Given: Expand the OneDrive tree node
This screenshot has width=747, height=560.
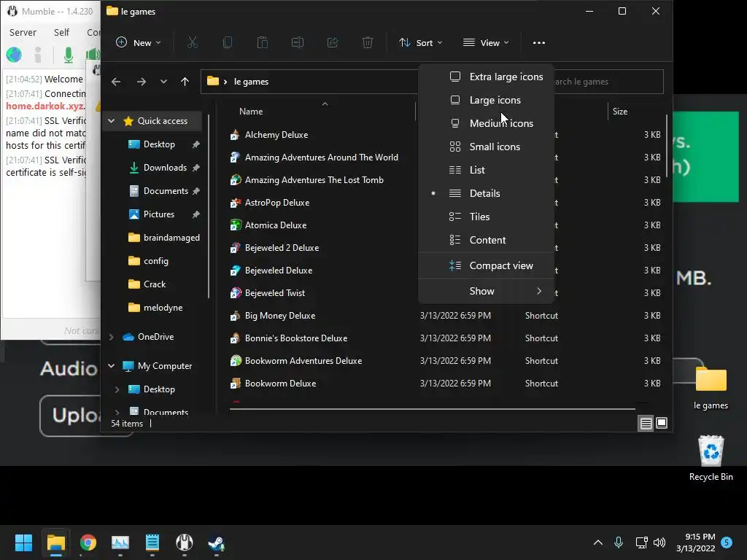Looking at the screenshot, I should [x=111, y=337].
